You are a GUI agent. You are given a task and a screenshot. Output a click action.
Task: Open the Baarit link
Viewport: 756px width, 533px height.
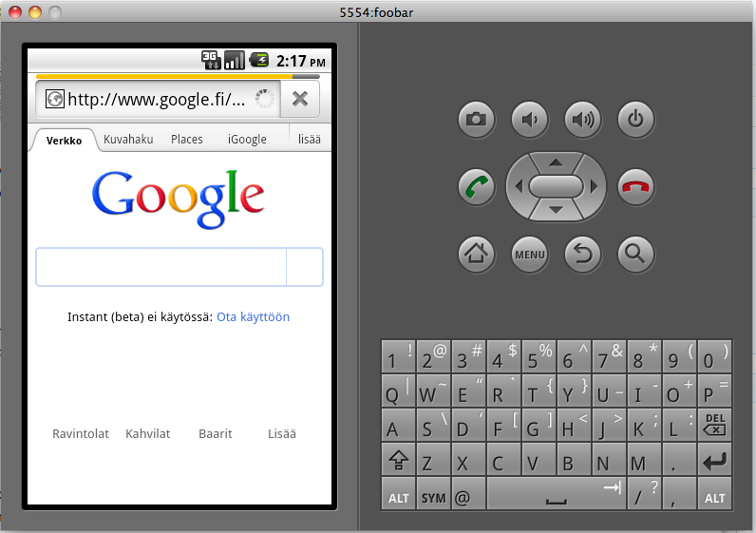coord(215,433)
